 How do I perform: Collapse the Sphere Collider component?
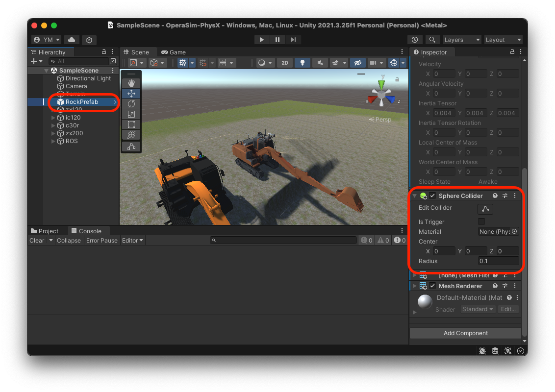(x=414, y=196)
